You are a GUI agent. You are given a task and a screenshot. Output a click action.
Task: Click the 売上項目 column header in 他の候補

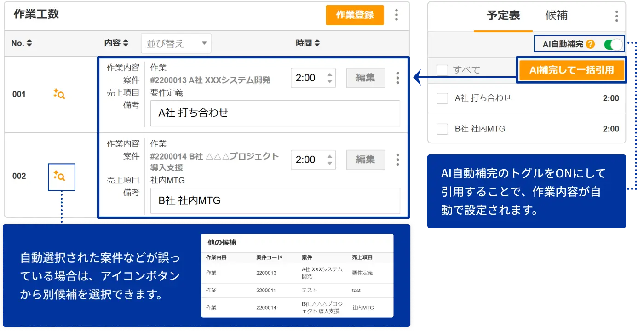[362, 257]
